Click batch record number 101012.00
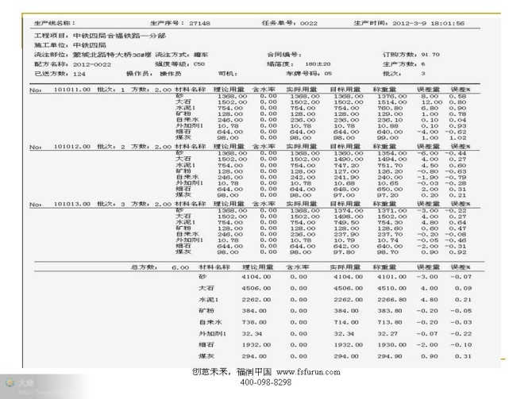Viewport: 532px width, 399px height. click(72, 147)
